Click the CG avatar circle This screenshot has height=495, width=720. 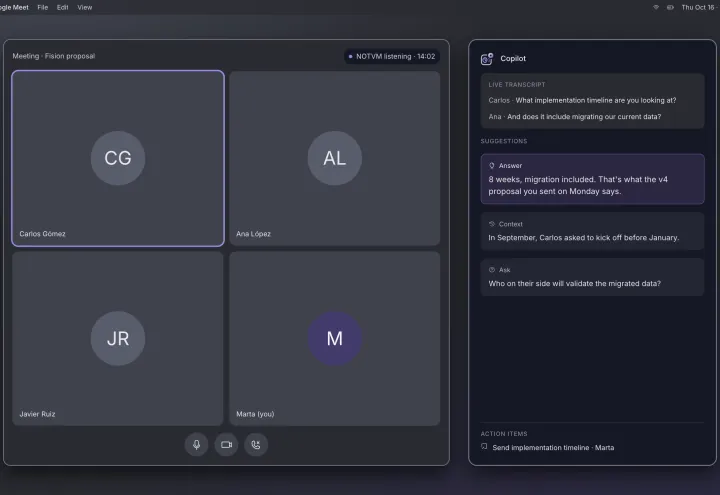(118, 158)
